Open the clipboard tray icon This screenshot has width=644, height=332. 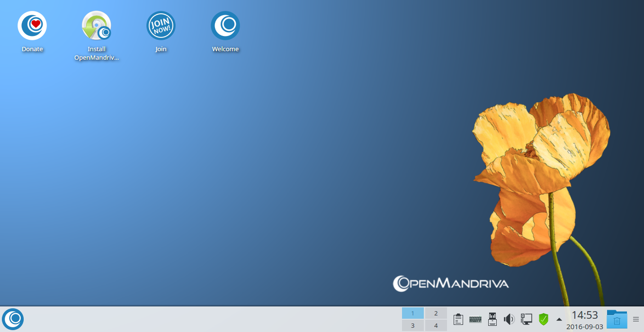(x=458, y=319)
